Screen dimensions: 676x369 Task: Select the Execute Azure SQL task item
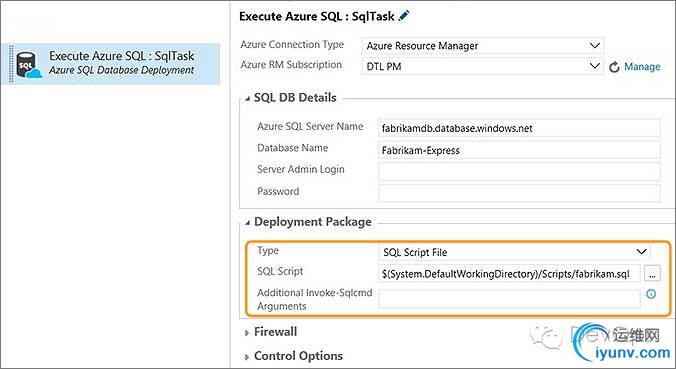111,64
